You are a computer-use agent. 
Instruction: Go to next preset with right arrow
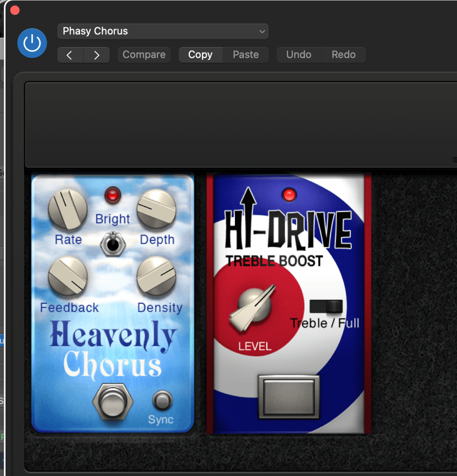click(96, 55)
